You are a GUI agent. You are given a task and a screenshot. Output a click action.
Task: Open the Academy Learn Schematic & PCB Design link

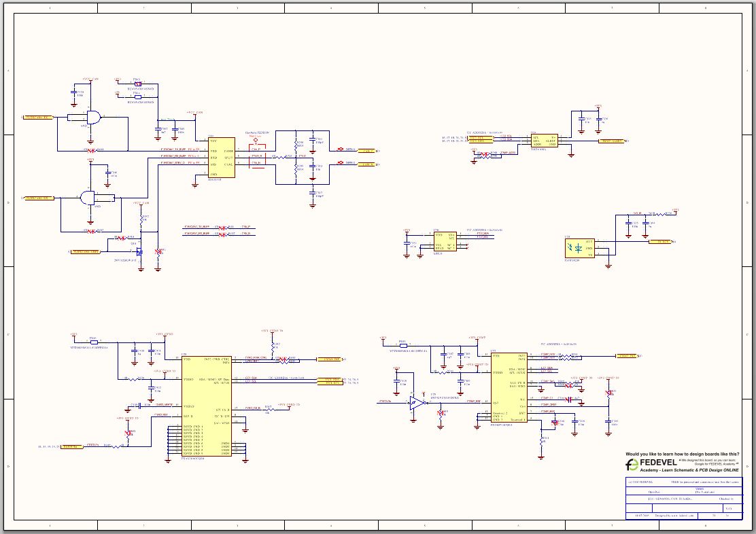[682, 470]
